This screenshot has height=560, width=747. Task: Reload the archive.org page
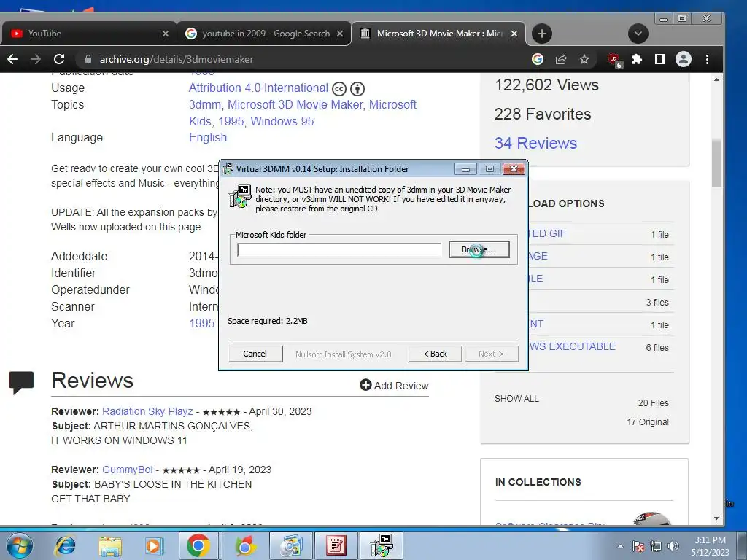coord(59,59)
